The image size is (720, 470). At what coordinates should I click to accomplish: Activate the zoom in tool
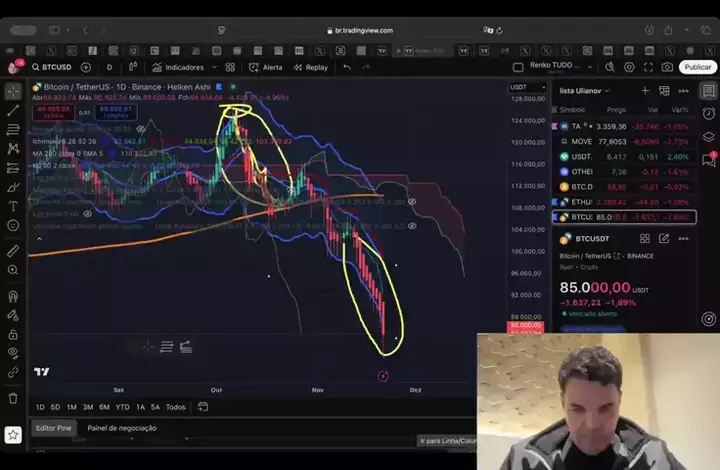(13, 270)
